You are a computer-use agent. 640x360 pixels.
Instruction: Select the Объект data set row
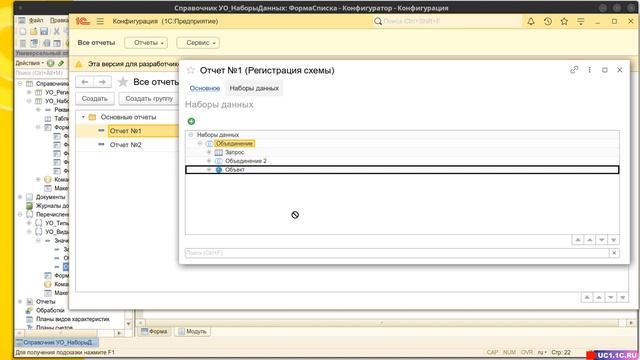402,169
